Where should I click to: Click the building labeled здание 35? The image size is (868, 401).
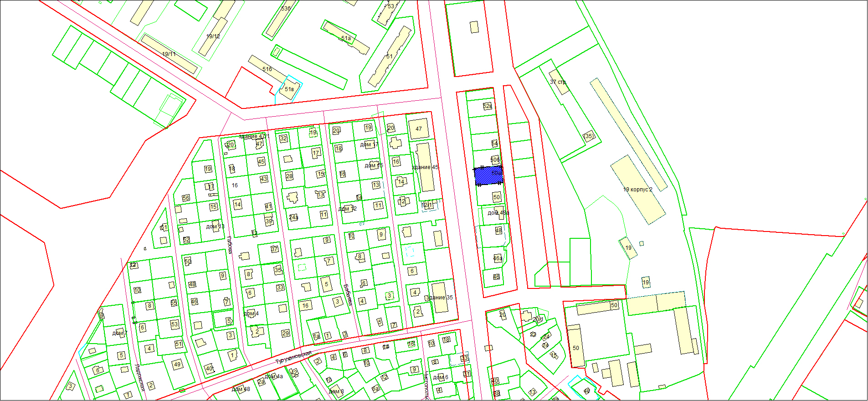(x=439, y=298)
